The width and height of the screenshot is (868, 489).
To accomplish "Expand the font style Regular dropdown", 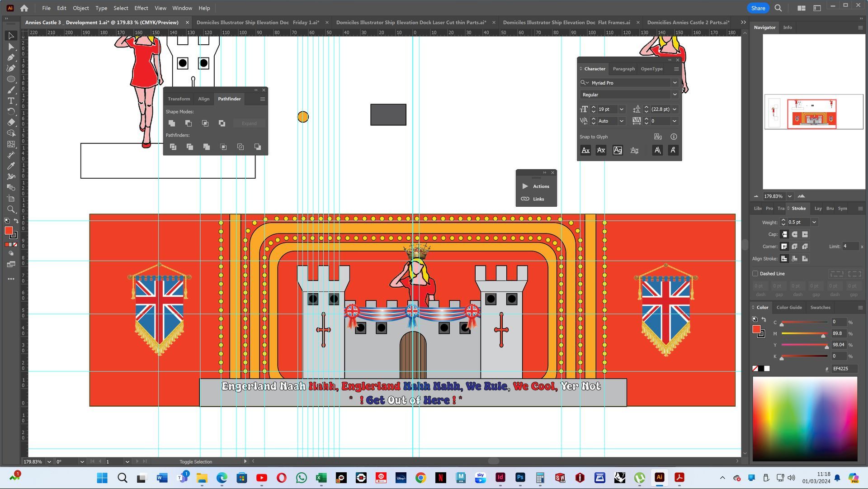I will tap(675, 95).
